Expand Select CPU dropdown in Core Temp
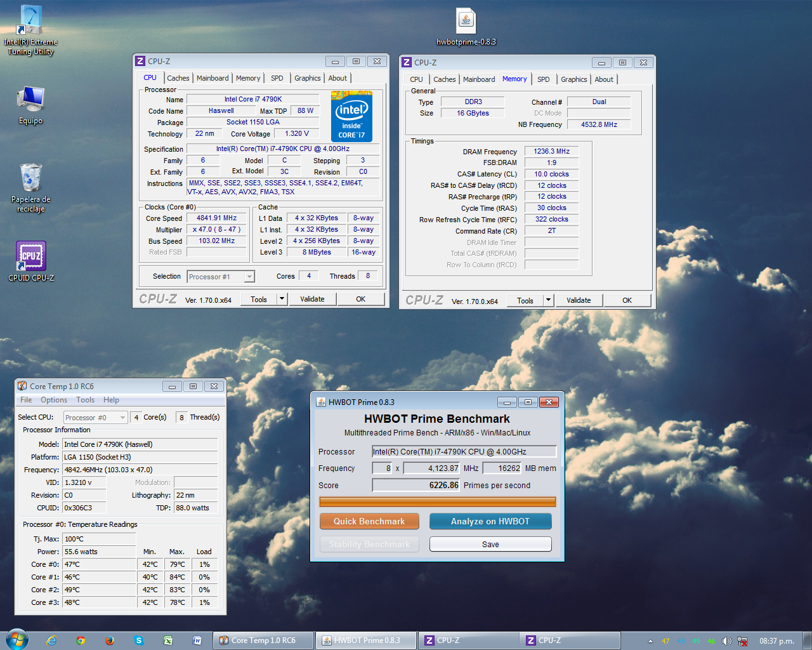The width and height of the screenshot is (812, 650). (122, 418)
